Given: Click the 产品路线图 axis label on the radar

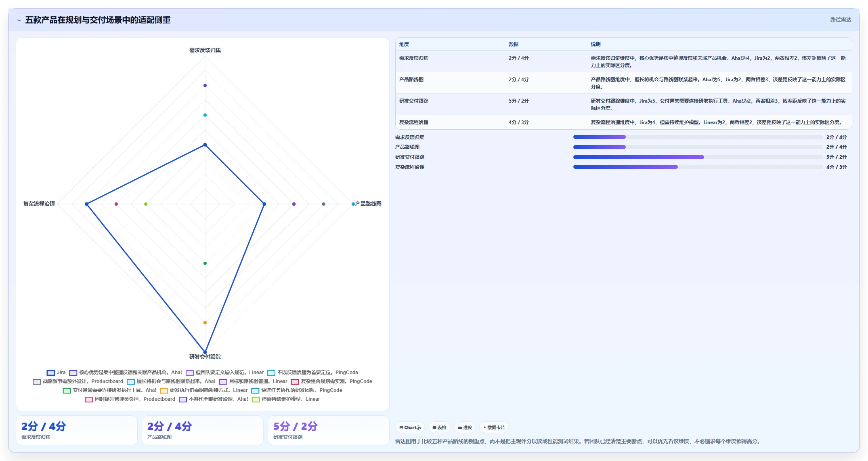Looking at the screenshot, I should 368,204.
